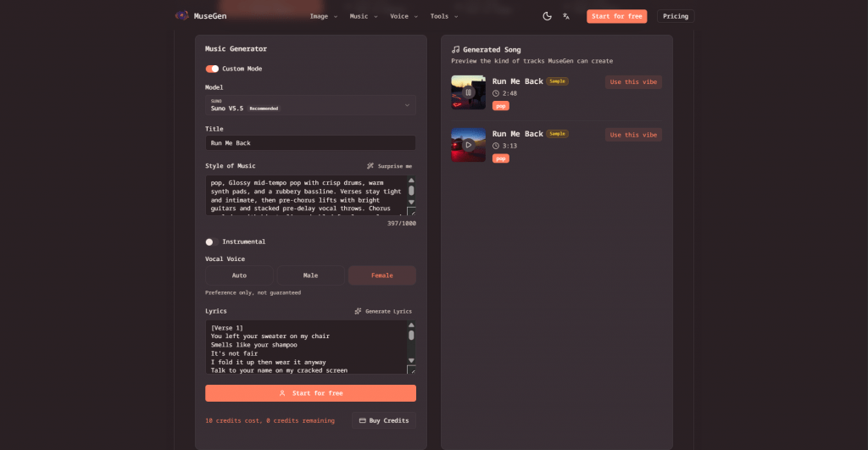Expand the Tools menu
The image size is (868, 450).
[444, 16]
